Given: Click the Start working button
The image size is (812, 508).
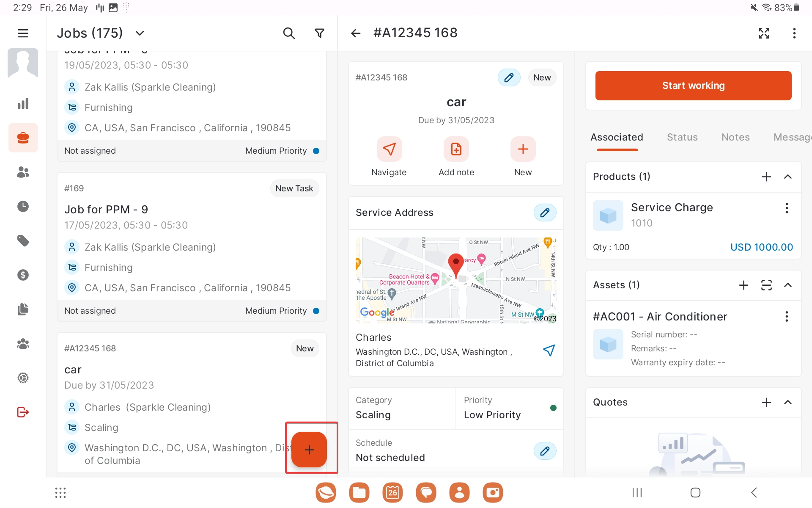Looking at the screenshot, I should [693, 86].
